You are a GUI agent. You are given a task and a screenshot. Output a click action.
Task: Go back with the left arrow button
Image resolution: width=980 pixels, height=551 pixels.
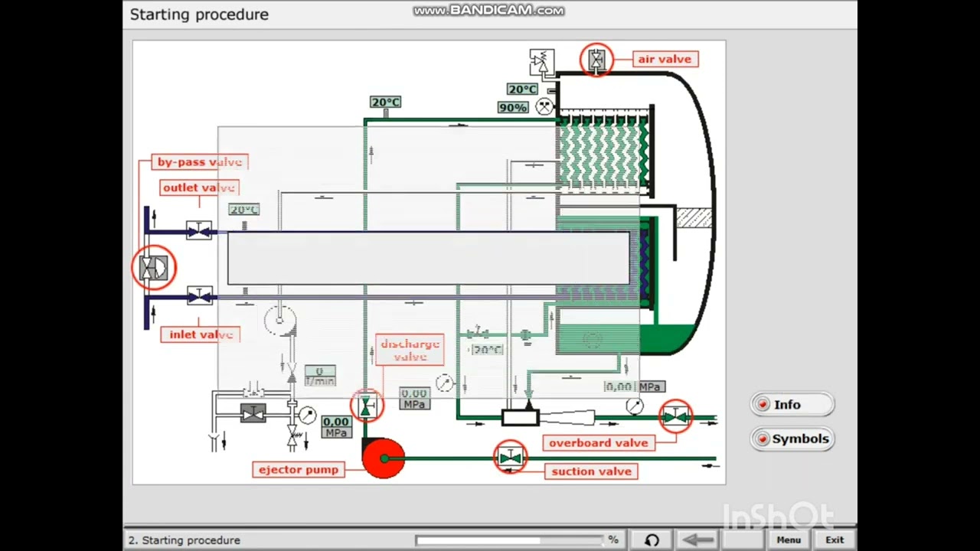point(697,540)
